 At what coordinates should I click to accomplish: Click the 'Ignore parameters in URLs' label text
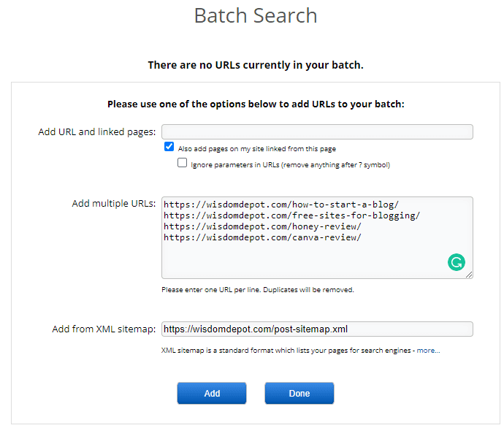290,165
